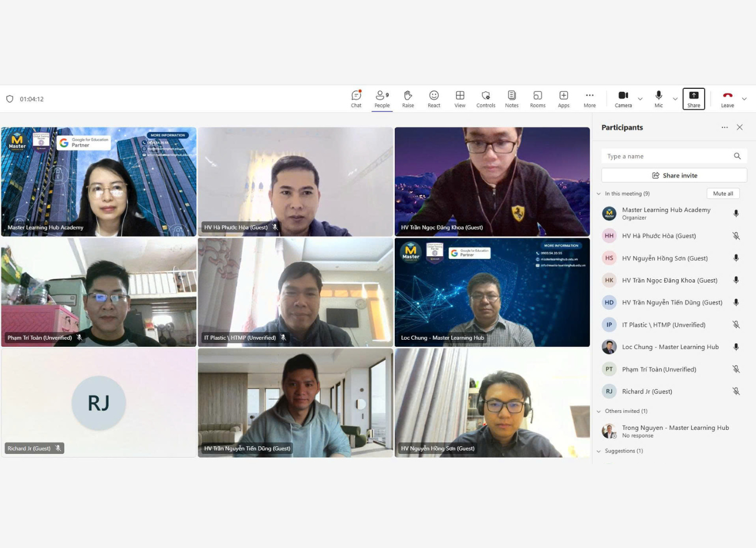Image resolution: width=756 pixels, height=548 pixels.
Task: Click the Share invite button
Action: click(674, 175)
